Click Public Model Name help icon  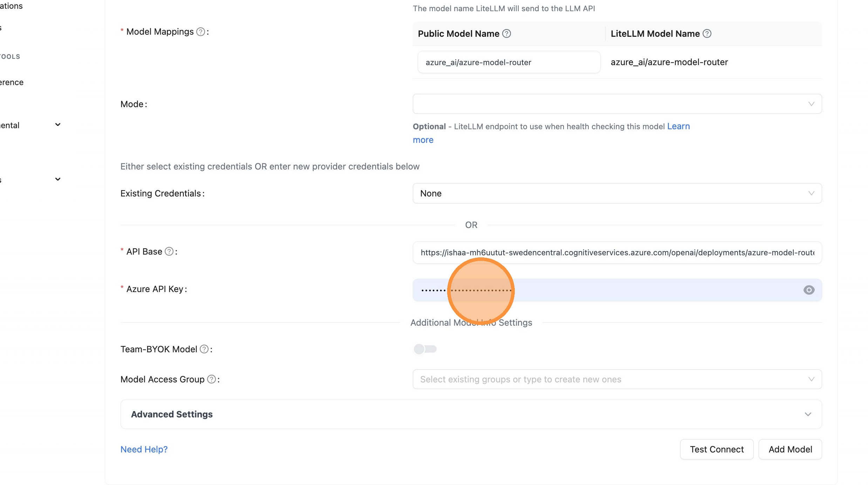(506, 34)
